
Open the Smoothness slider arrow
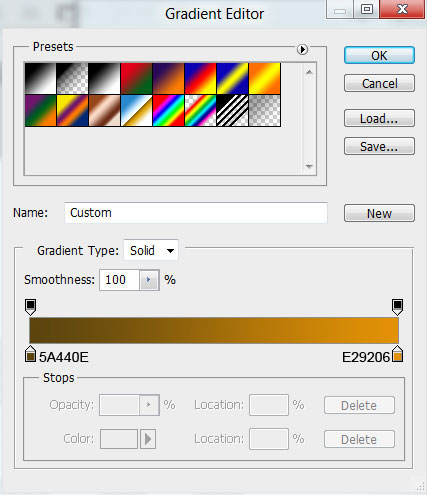pyautogui.click(x=149, y=280)
